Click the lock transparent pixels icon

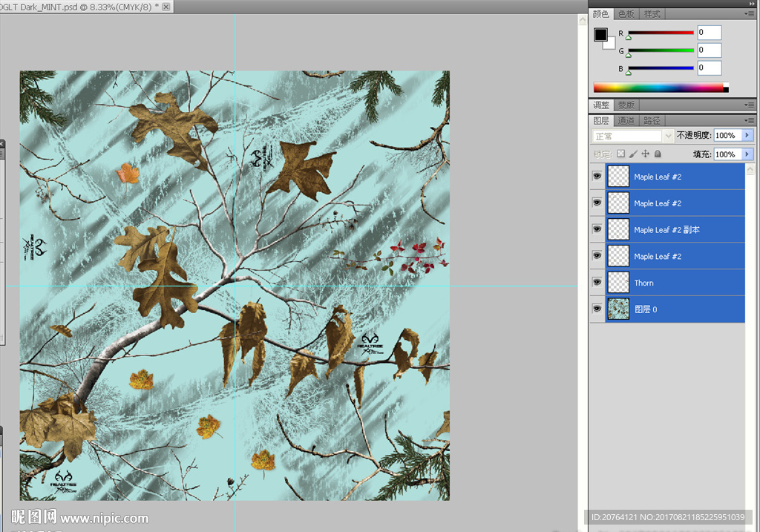(621, 154)
